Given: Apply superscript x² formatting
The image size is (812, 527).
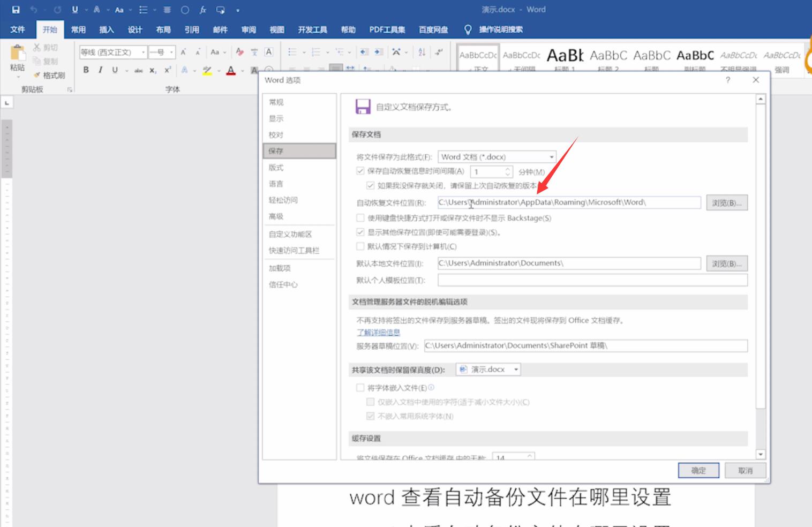Looking at the screenshot, I should pos(168,70).
